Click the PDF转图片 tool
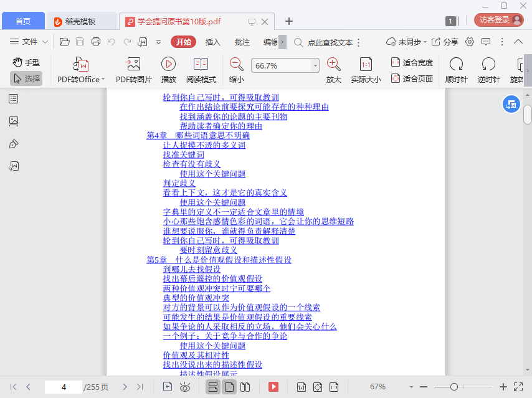 (134, 70)
